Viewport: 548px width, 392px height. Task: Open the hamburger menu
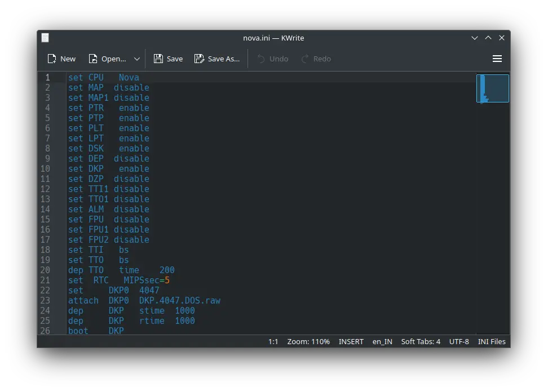497,59
